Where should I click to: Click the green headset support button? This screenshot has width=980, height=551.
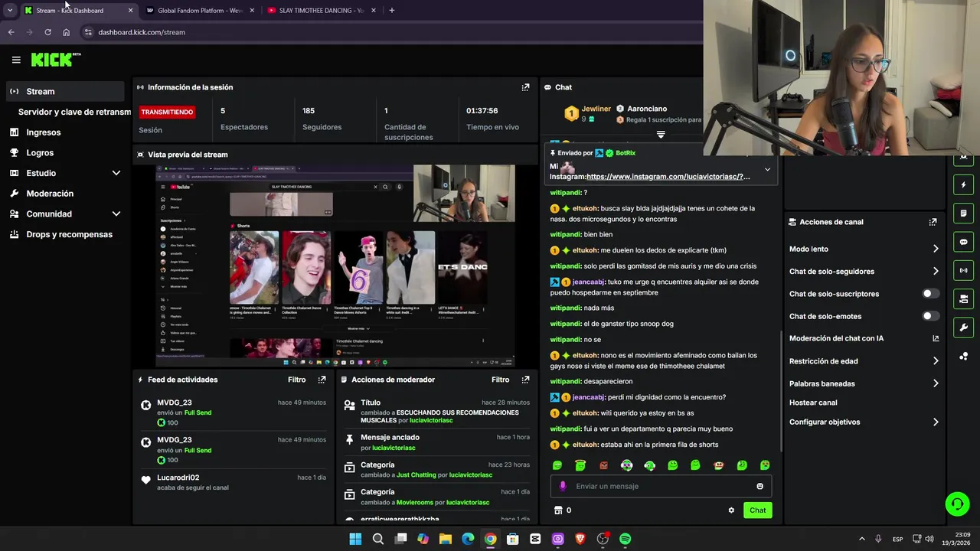pyautogui.click(x=957, y=504)
